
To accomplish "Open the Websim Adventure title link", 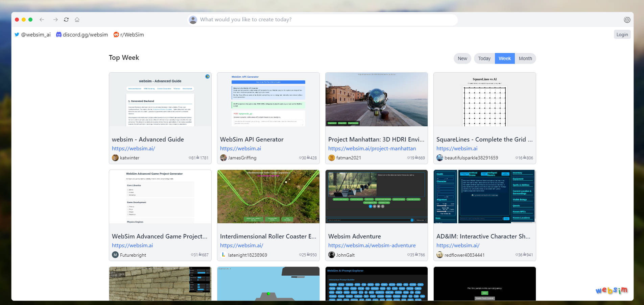I will coord(354,236).
